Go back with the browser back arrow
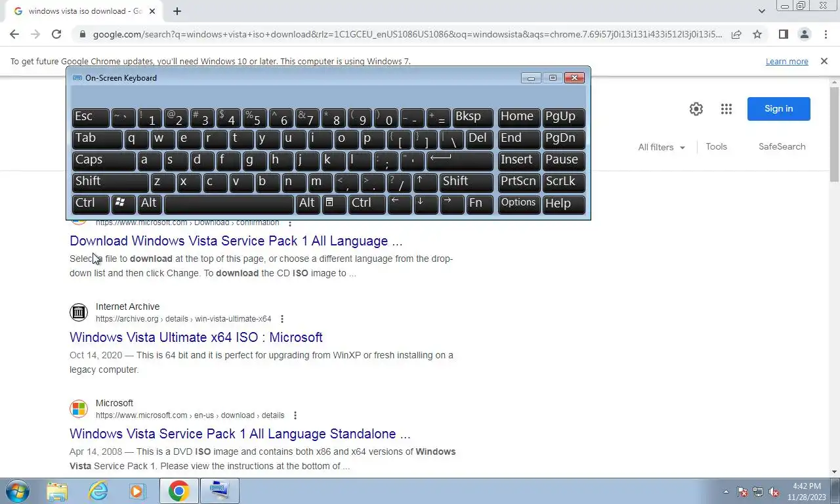This screenshot has width=840, height=504. (14, 34)
